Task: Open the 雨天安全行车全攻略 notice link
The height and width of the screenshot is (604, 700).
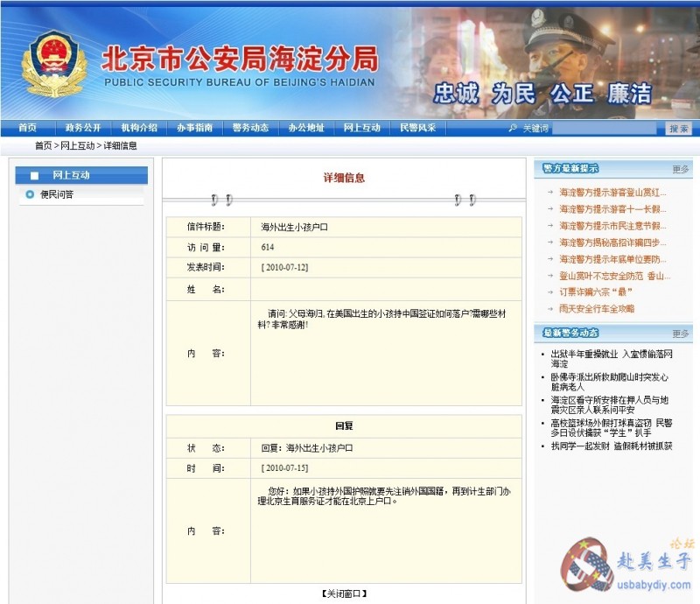Action: (x=597, y=309)
